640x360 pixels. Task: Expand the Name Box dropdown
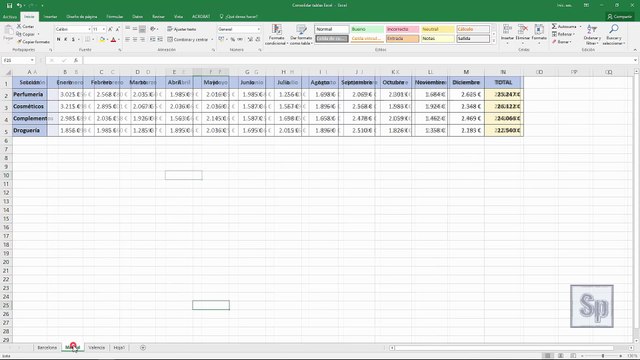tap(32, 60)
